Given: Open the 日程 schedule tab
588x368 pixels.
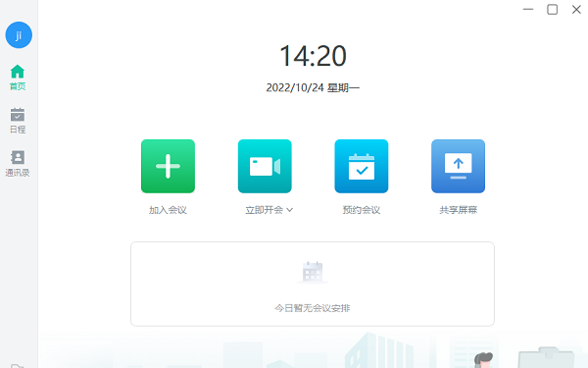Looking at the screenshot, I should pyautogui.click(x=18, y=121).
